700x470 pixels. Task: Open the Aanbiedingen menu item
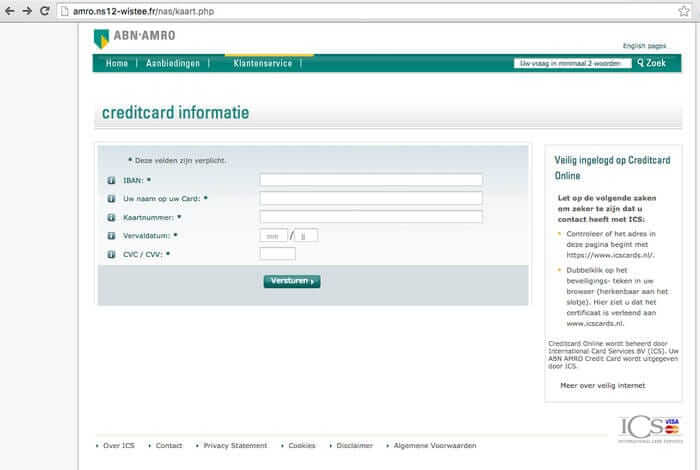(173, 63)
